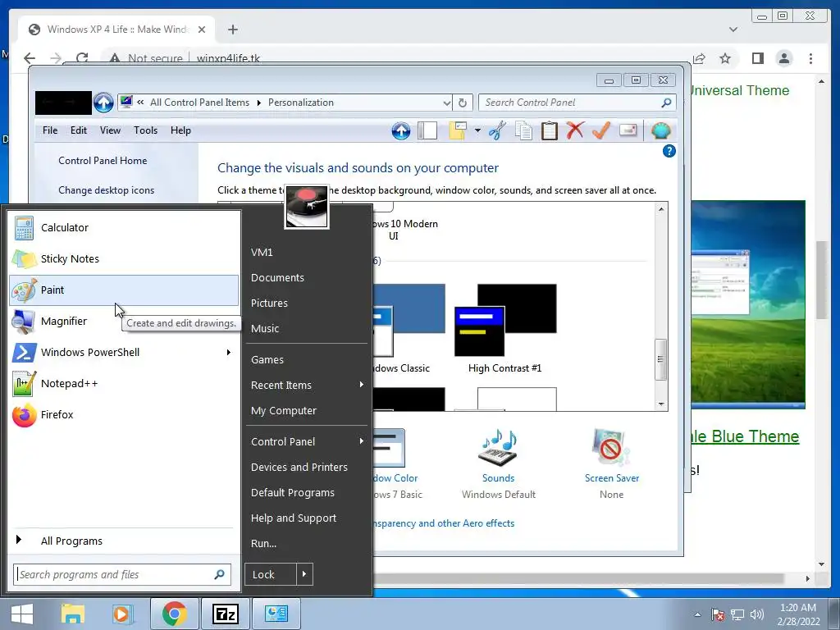Open a new Chrome tab

point(232,30)
